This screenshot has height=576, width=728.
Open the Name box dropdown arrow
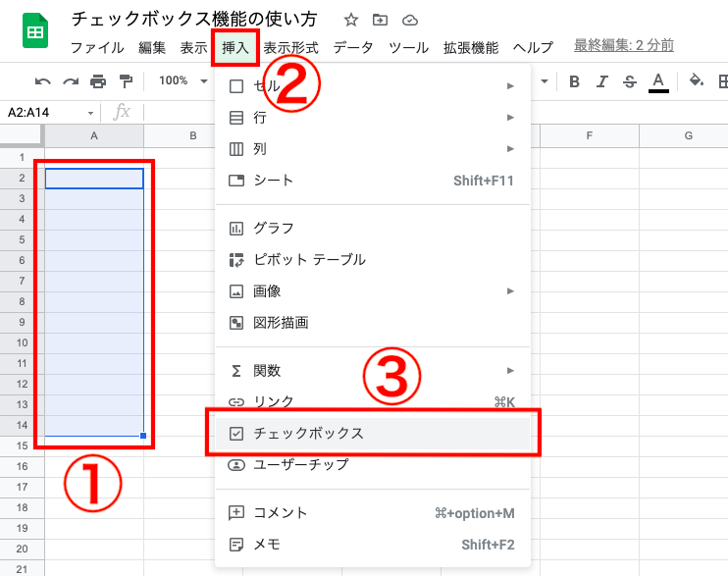(x=90, y=113)
